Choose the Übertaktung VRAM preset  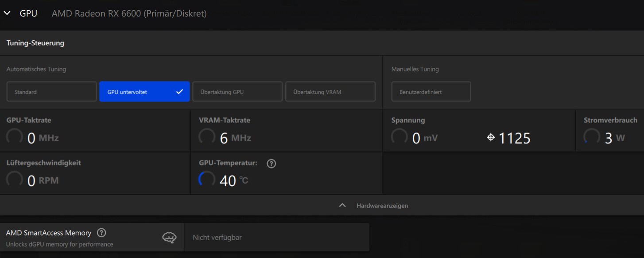(x=330, y=92)
